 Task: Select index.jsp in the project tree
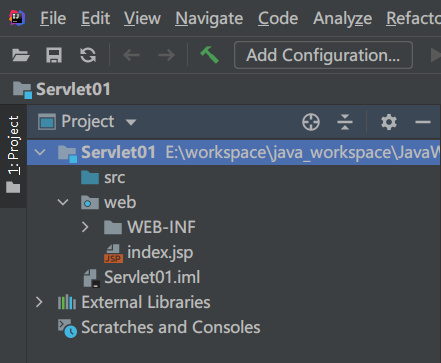coord(149,252)
